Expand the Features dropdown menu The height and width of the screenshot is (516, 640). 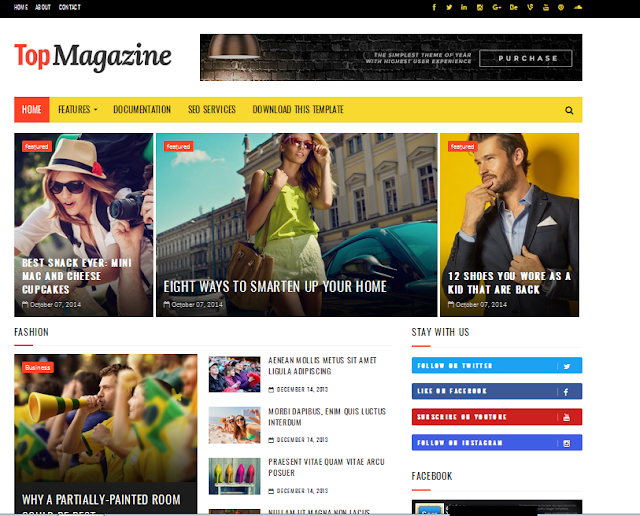[78, 109]
